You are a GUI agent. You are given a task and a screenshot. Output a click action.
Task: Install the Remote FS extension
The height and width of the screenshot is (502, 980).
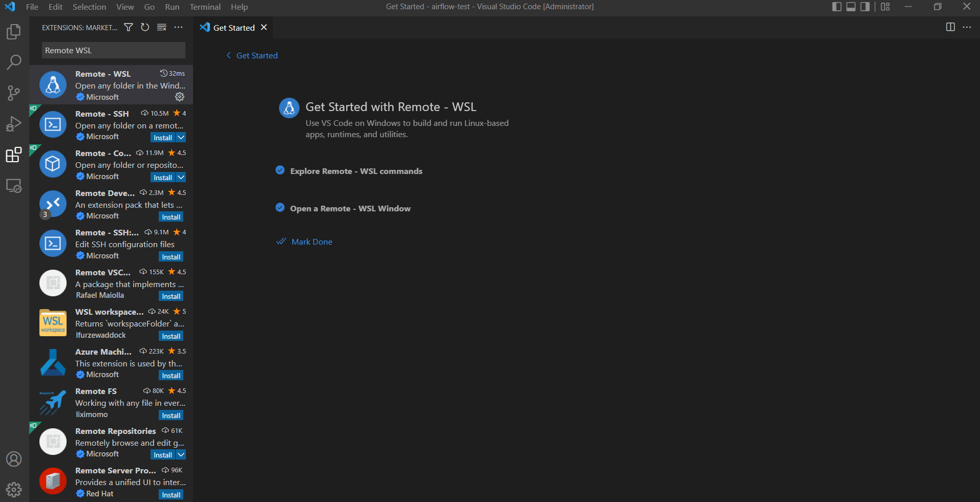171,416
